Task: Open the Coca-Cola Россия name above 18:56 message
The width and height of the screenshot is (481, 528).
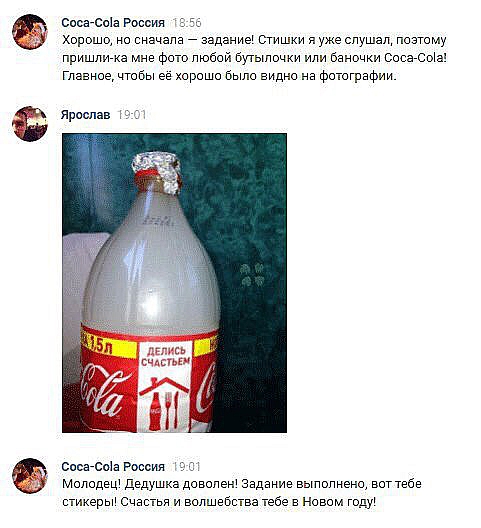Action: (113, 23)
